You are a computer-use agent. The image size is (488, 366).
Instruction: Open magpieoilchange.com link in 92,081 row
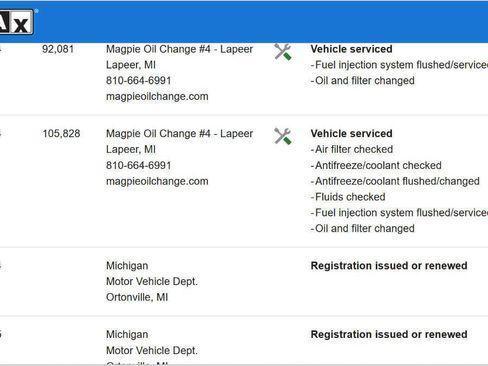tap(157, 96)
